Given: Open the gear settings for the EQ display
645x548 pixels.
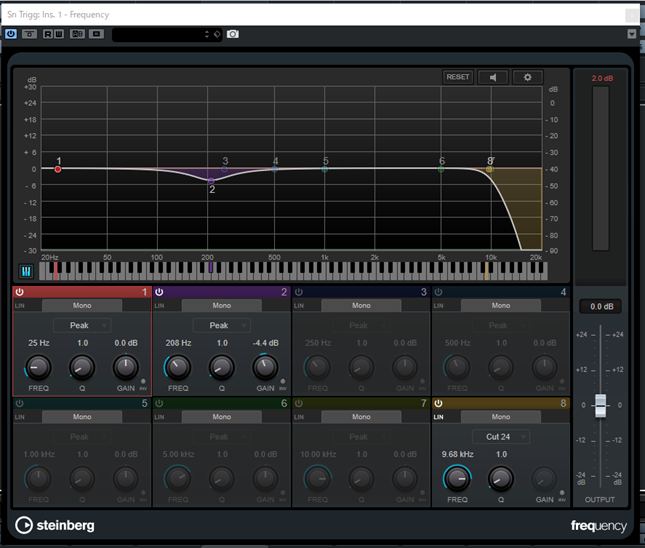Looking at the screenshot, I should [527, 77].
